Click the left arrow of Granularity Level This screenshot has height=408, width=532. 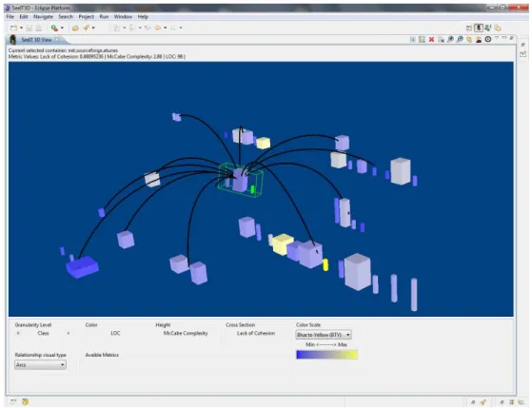click(x=18, y=333)
